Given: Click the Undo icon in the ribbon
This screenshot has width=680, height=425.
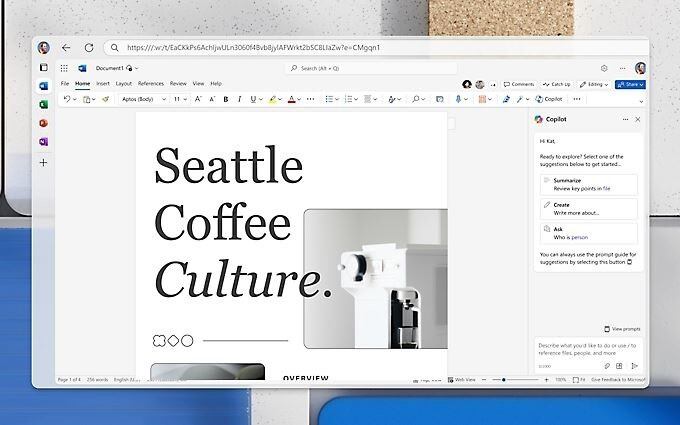Looking at the screenshot, I should coord(67,99).
